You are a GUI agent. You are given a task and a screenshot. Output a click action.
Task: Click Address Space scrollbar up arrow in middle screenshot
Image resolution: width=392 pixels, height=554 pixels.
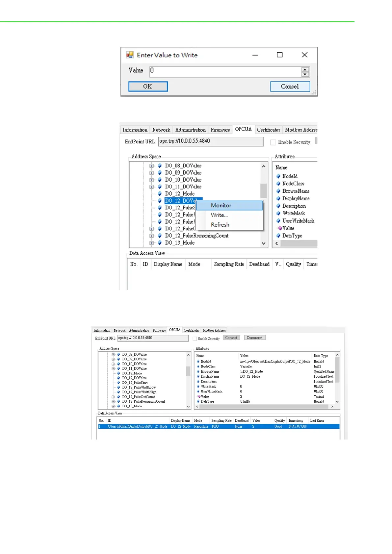pyautogui.click(x=264, y=166)
